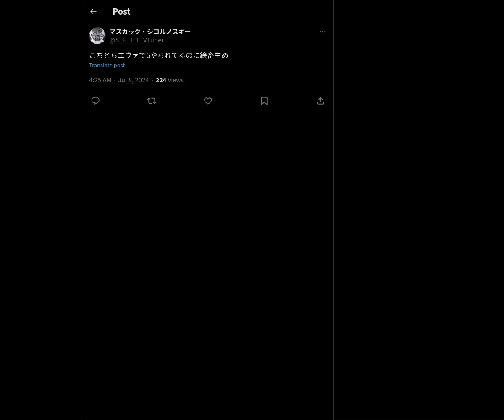Click the Post heading title
Viewport: 504px width, 420px height.
pyautogui.click(x=121, y=11)
